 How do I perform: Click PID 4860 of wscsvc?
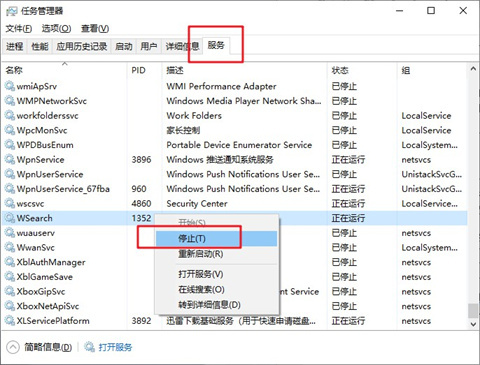click(x=141, y=203)
